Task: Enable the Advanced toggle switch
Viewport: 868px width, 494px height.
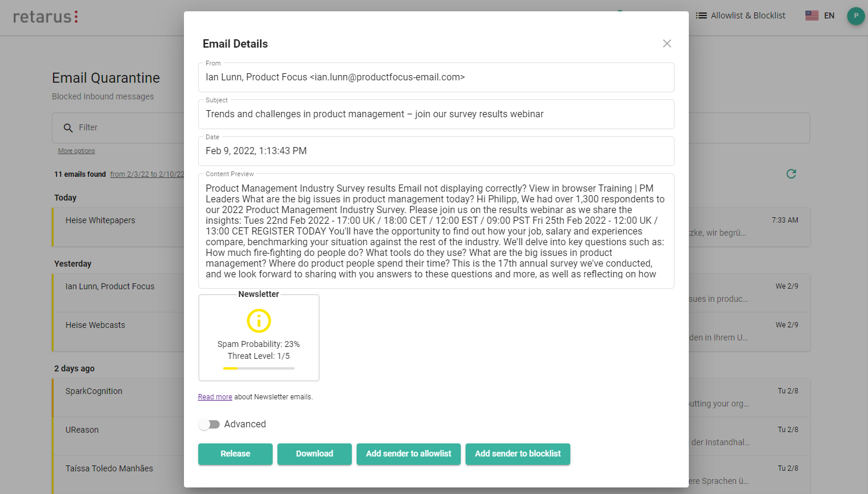Action: [209, 424]
